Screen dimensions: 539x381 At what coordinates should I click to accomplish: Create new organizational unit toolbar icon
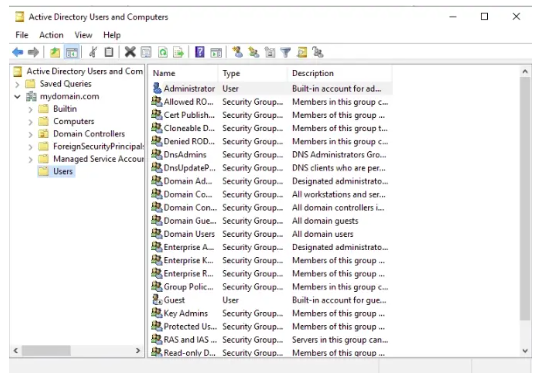point(270,52)
